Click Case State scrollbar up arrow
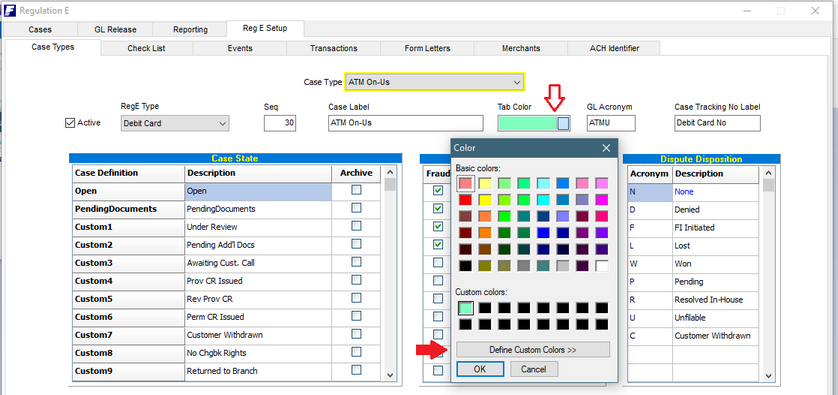Screen dimensions: 838x395 click(390, 173)
